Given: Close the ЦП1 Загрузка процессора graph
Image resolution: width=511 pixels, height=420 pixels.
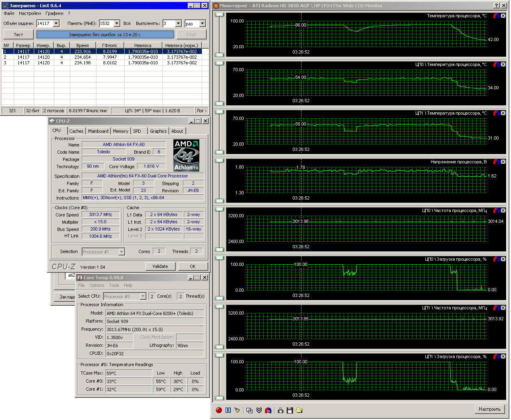Looking at the screenshot, I should (503, 356).
